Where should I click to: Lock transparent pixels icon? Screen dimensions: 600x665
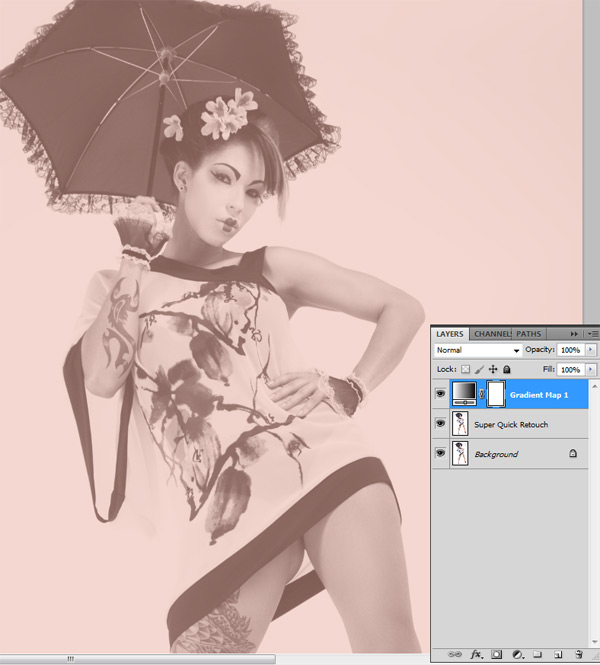pos(466,369)
